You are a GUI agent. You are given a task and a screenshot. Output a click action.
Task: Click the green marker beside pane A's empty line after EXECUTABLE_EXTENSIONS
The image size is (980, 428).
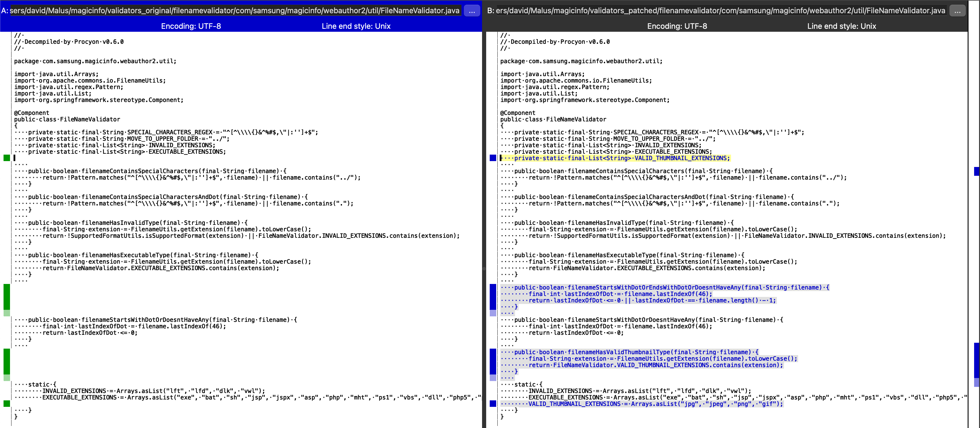tap(7, 158)
